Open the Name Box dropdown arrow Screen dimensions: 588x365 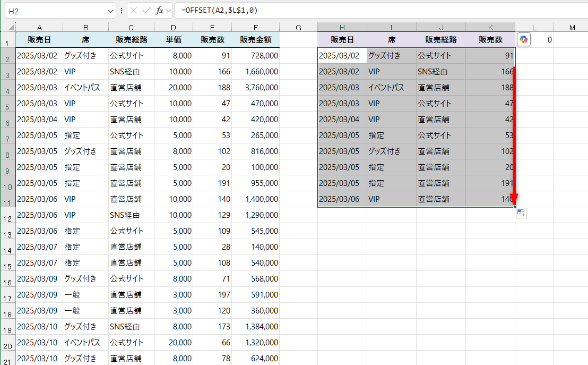pyautogui.click(x=110, y=11)
